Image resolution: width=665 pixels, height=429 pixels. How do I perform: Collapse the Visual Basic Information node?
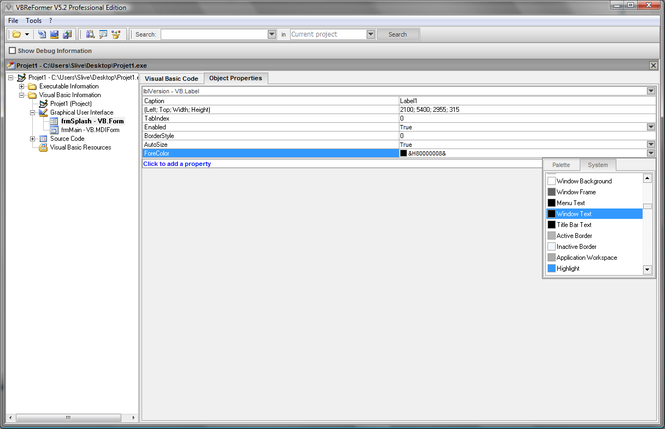tap(22, 95)
